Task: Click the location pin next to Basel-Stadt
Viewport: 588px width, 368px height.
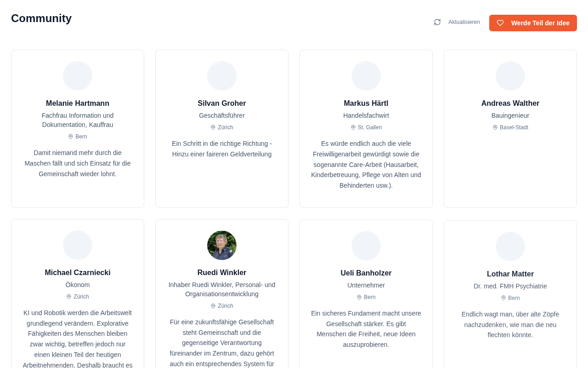Action: click(x=495, y=127)
